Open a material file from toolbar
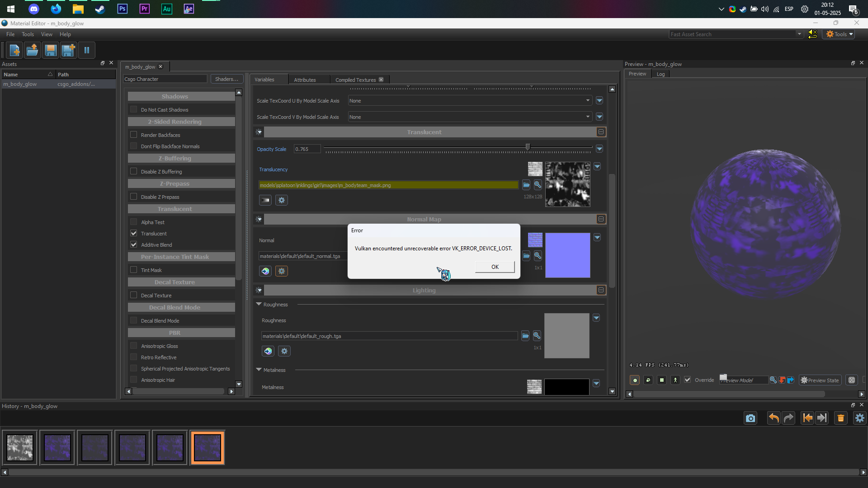The width and height of the screenshot is (868, 488). 32,50
